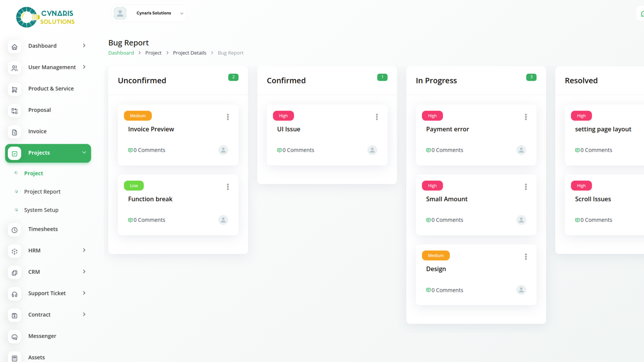Image resolution: width=644 pixels, height=362 pixels.
Task: Click the Timesheets clock icon
Action: pyautogui.click(x=14, y=230)
